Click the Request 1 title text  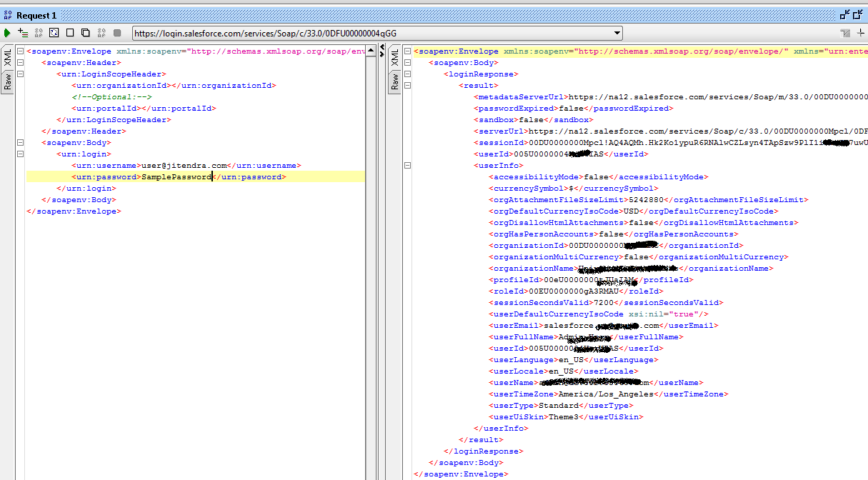(x=36, y=15)
